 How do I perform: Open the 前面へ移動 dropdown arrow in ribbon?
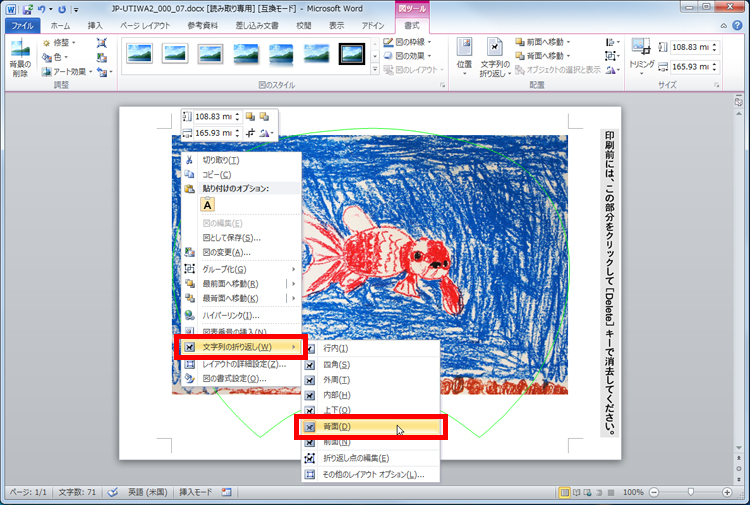tap(568, 42)
